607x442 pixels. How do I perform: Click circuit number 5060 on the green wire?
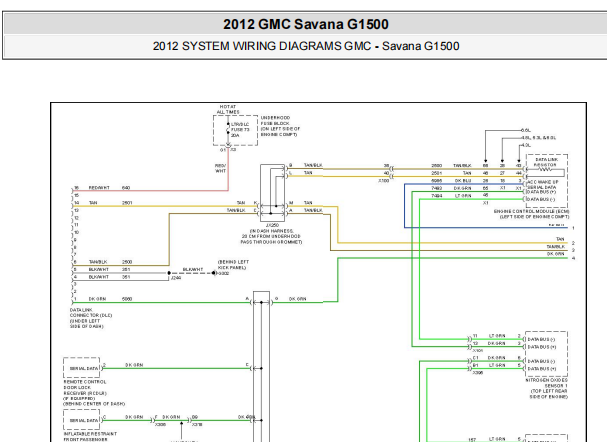click(127, 299)
